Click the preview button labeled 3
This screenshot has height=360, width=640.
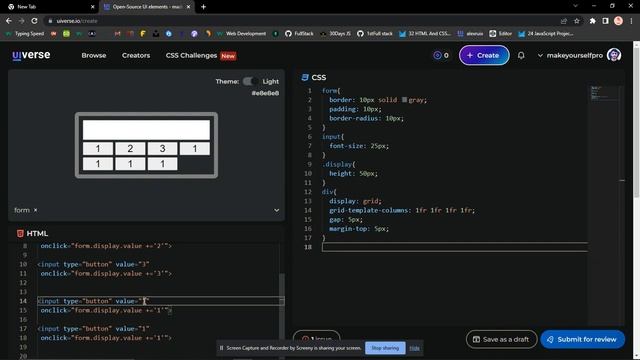[162, 149]
